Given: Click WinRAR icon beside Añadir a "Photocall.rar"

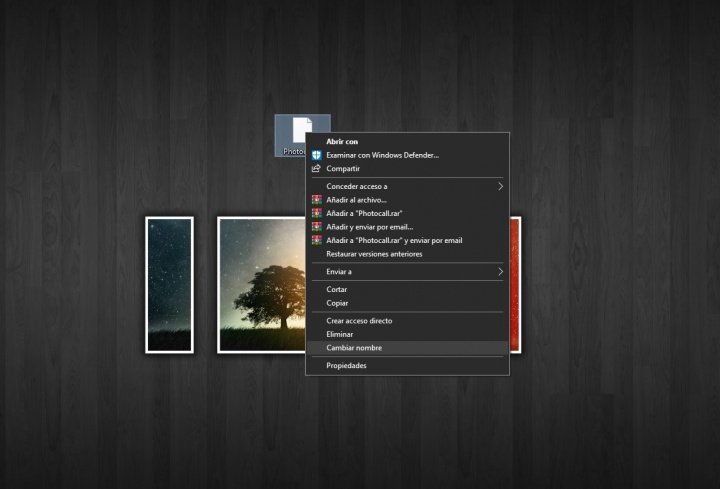Looking at the screenshot, I should 316,213.
